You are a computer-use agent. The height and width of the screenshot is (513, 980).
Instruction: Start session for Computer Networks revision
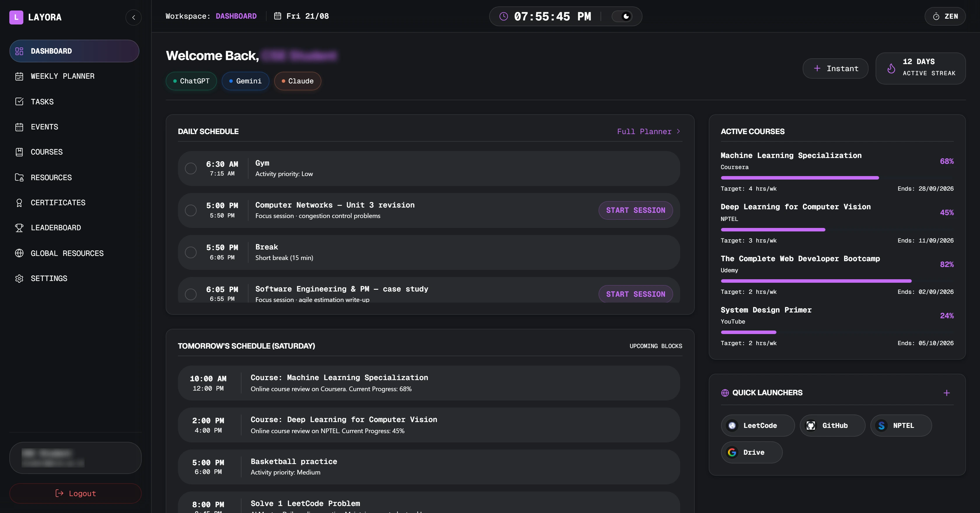pos(635,210)
